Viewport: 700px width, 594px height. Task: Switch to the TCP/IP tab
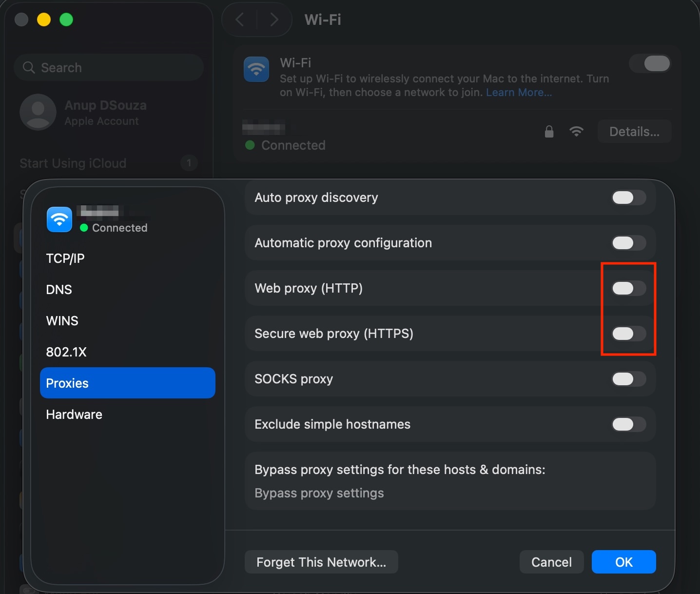(65, 258)
